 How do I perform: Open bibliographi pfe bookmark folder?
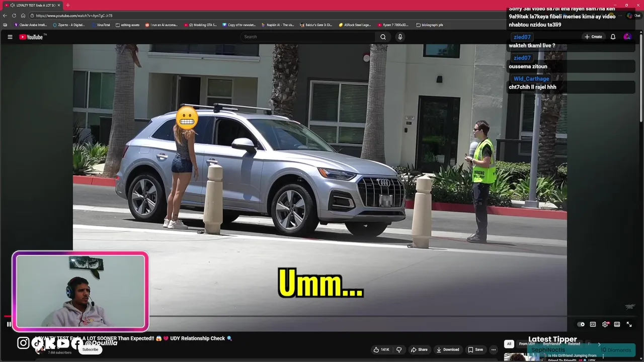(430, 25)
